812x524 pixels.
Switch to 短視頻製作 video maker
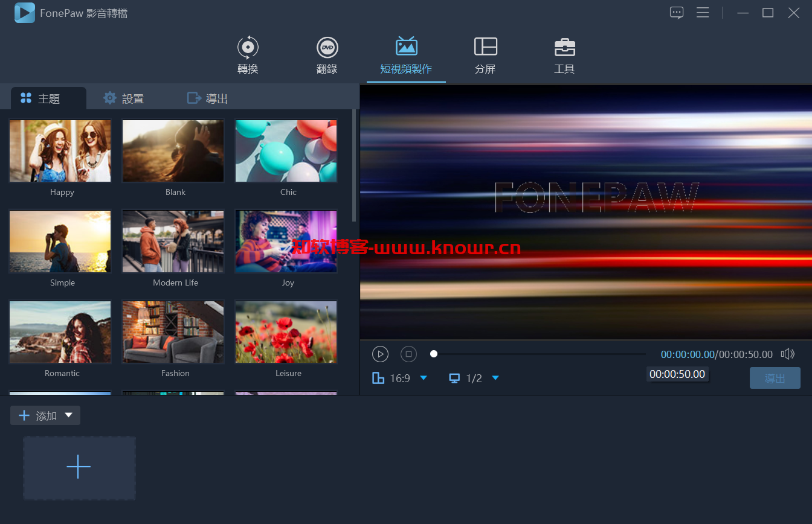point(406,56)
